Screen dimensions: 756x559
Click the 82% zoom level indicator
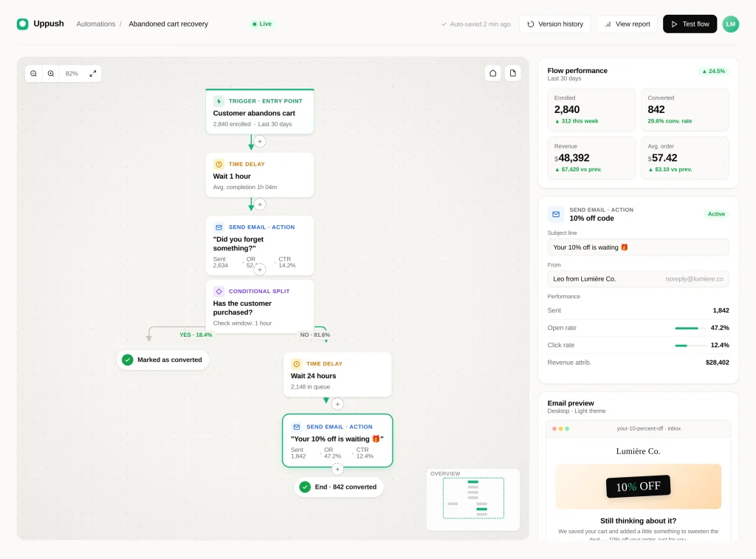pos(72,74)
